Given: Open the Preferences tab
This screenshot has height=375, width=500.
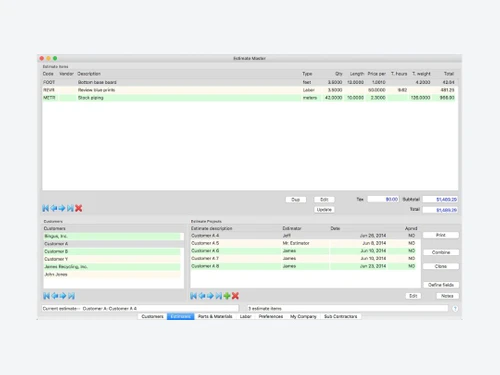Looking at the screenshot, I should pyautogui.click(x=271, y=316).
